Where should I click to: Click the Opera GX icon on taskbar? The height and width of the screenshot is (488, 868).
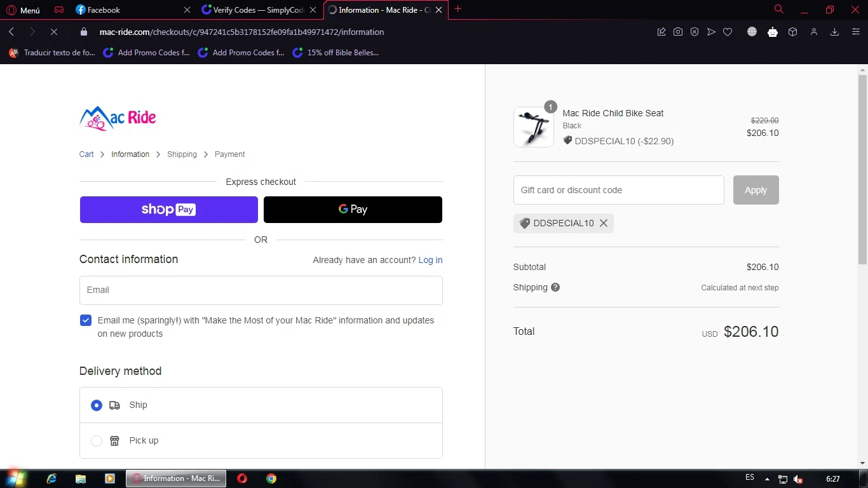[242, 478]
